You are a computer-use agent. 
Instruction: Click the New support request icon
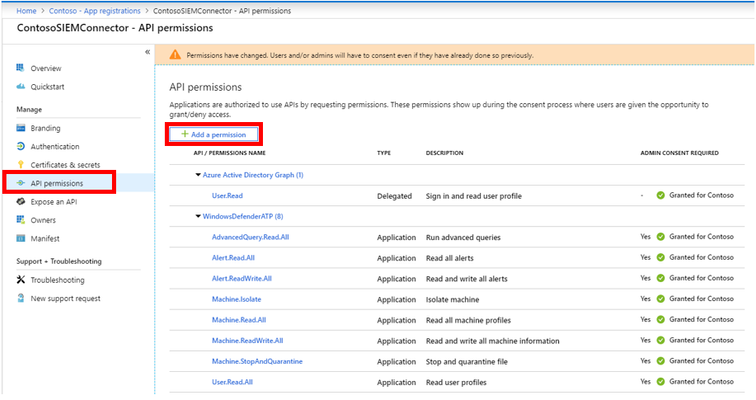[20, 298]
